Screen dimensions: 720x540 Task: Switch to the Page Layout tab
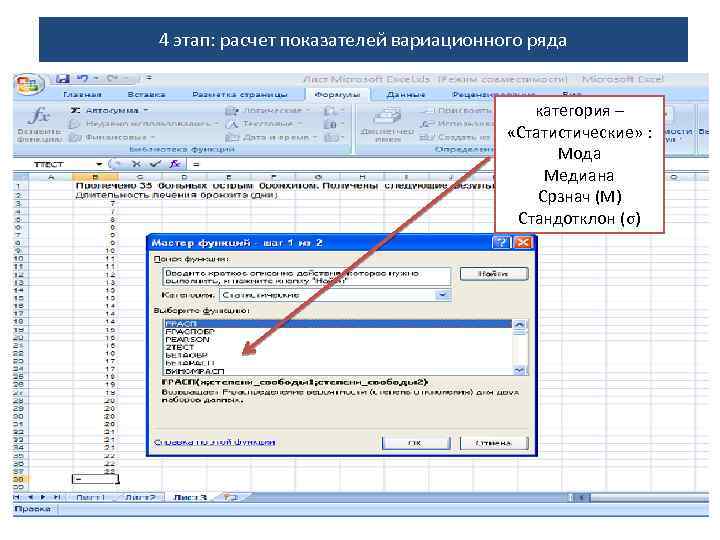click(239, 95)
